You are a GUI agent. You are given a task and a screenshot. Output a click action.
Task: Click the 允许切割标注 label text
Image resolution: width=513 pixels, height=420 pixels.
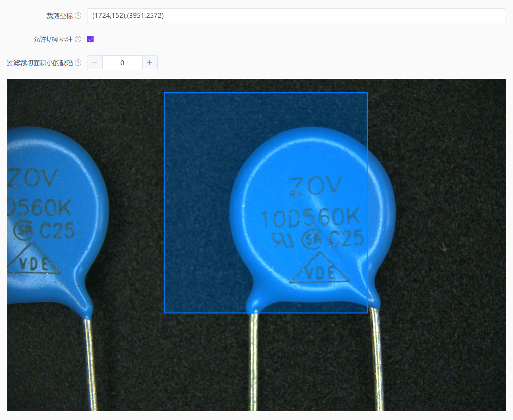click(53, 39)
